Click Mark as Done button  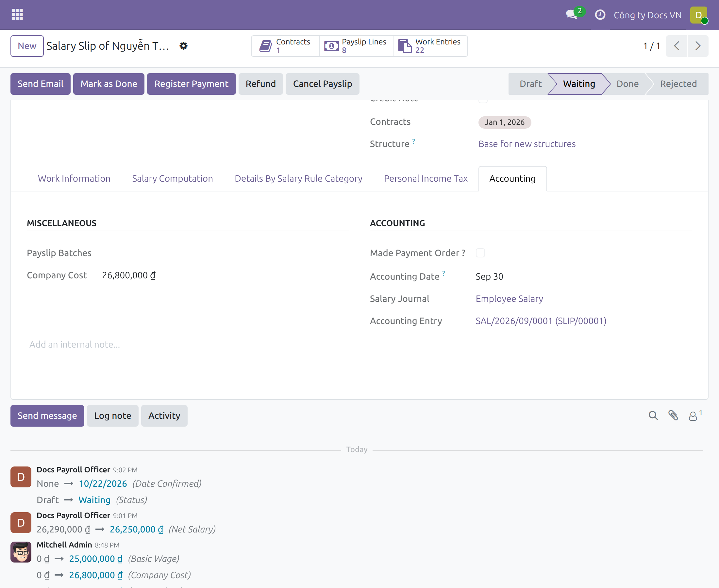tap(109, 84)
